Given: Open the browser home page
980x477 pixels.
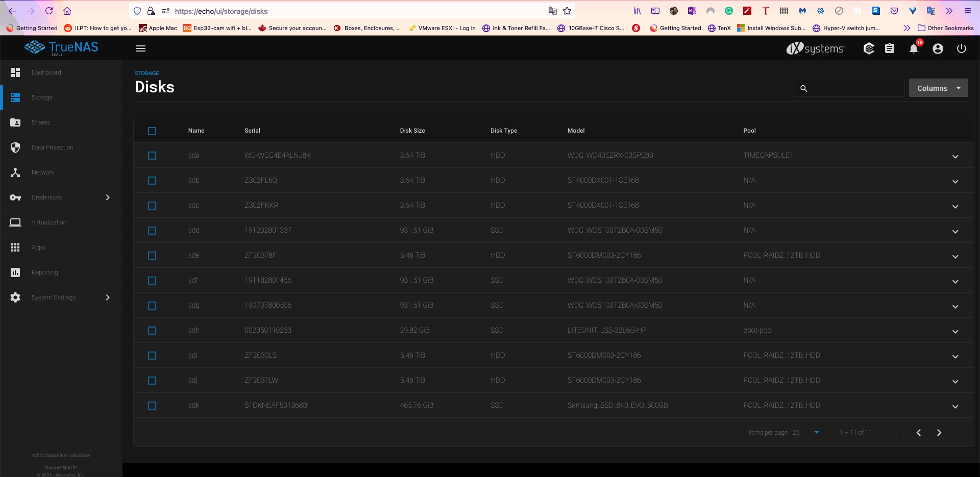Looking at the screenshot, I should [x=67, y=11].
